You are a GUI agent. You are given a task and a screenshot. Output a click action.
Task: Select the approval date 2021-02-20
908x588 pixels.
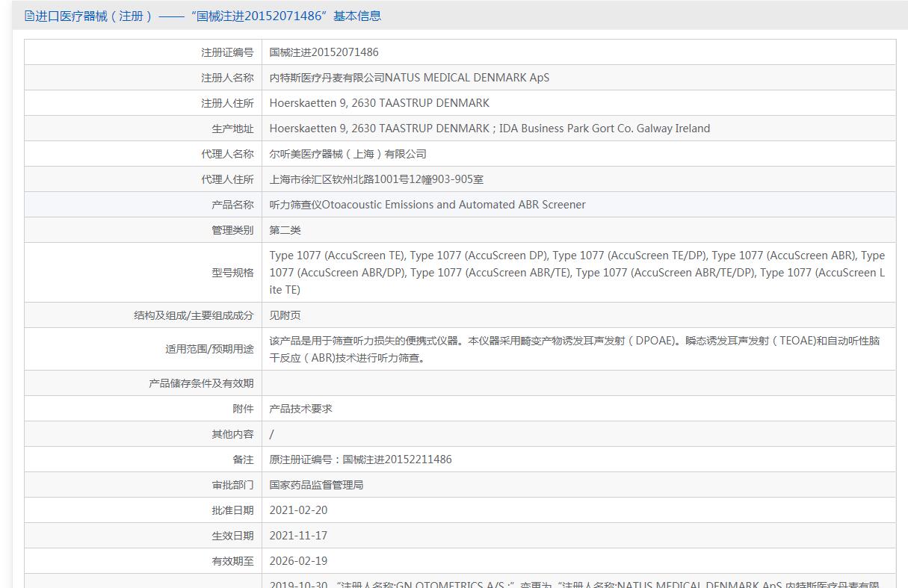pos(299,510)
